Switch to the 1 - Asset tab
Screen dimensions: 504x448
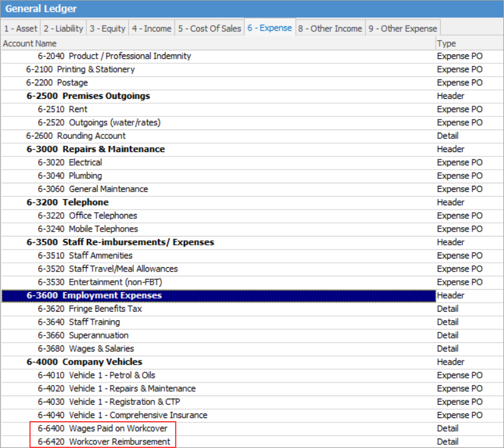pyautogui.click(x=20, y=29)
